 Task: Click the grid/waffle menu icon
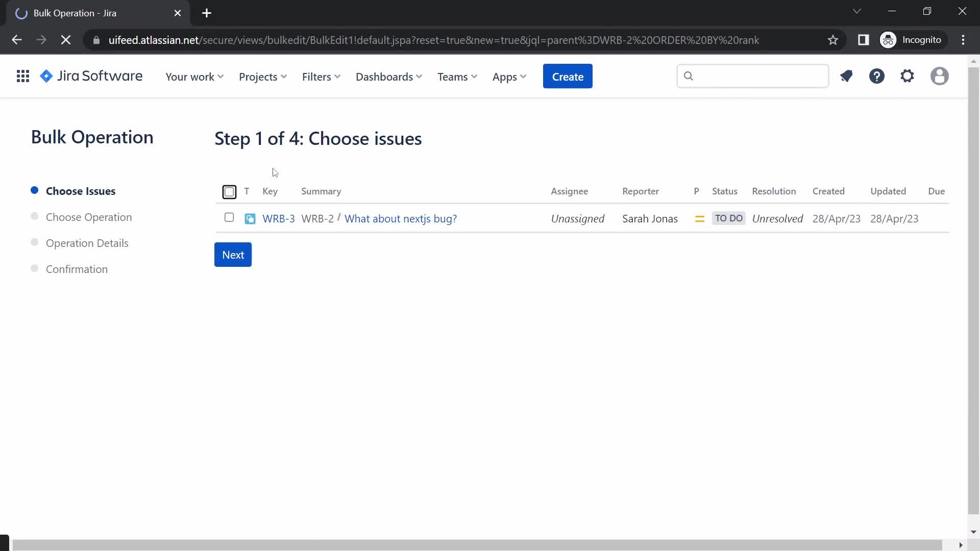coord(22,76)
